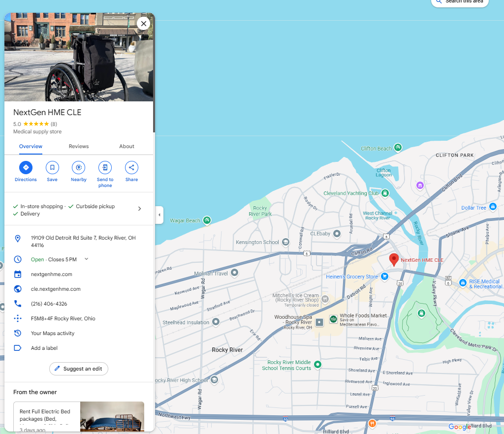Click the park marker in Metro Park
The height and width of the screenshot is (434, 504).
point(421,313)
